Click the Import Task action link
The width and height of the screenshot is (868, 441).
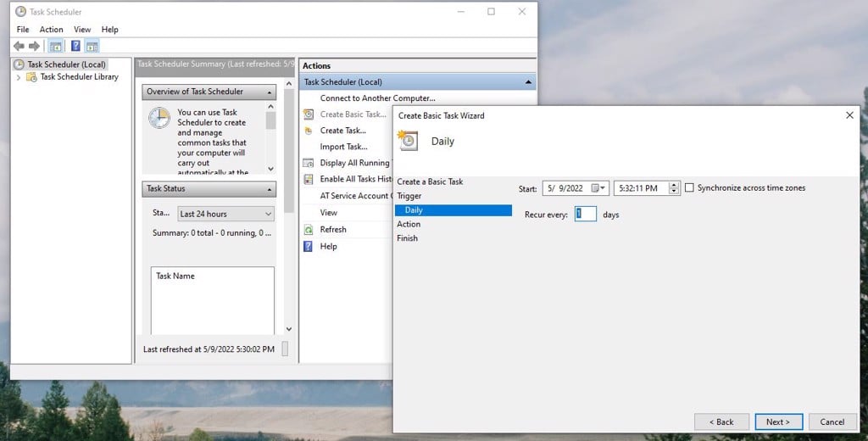click(x=343, y=147)
